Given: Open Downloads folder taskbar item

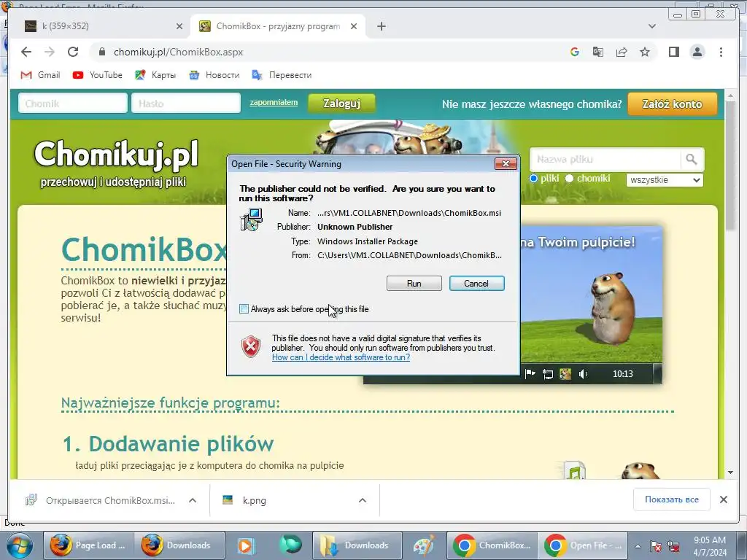Looking at the screenshot, I should pos(357,545).
